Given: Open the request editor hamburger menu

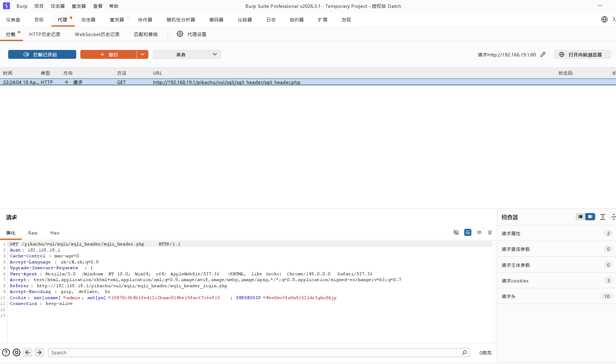Looking at the screenshot, I should coord(490,232).
